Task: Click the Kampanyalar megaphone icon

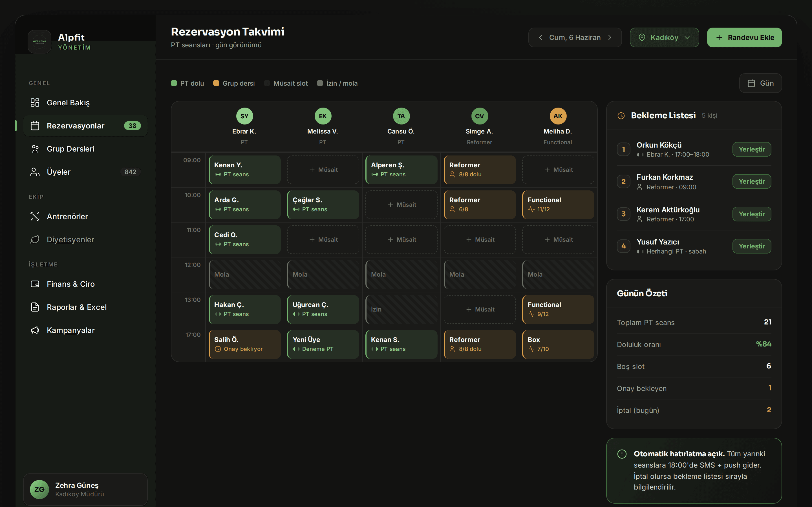Action: tap(35, 330)
